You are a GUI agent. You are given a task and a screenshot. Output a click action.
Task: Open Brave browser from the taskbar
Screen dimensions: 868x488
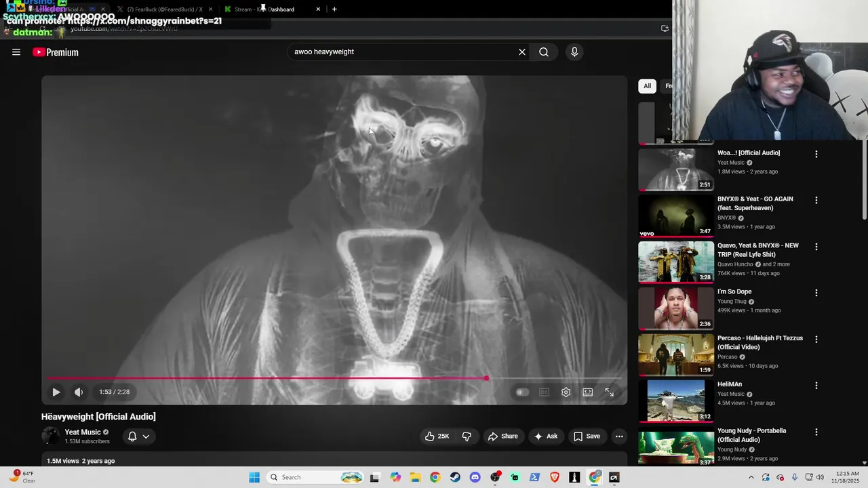555,477
